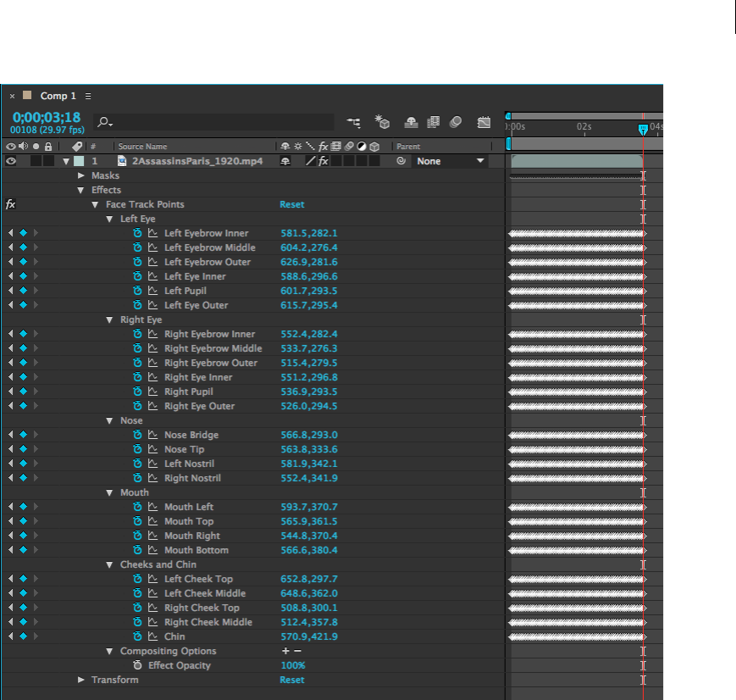The image size is (736, 700).
Task: Collapse the Left Eye group
Action: (109, 219)
